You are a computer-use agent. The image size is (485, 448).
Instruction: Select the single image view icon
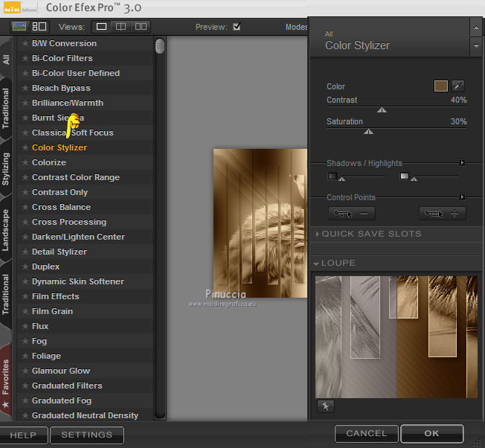pyautogui.click(x=102, y=27)
